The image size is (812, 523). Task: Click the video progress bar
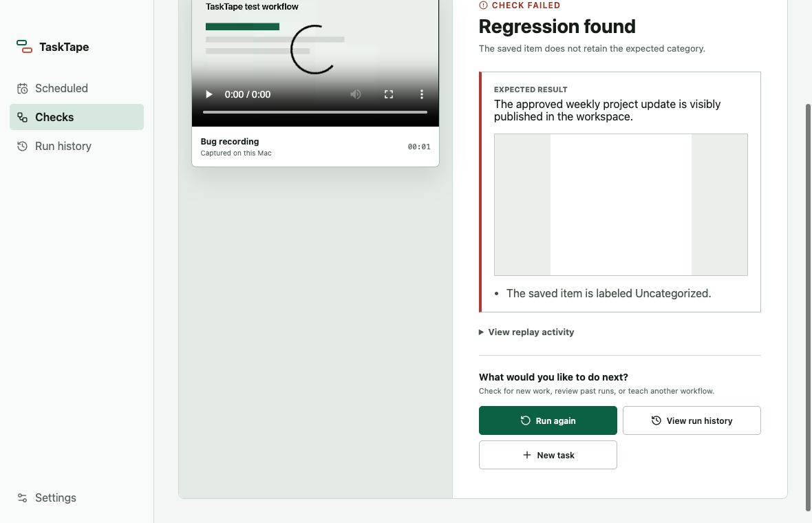pyautogui.click(x=315, y=112)
